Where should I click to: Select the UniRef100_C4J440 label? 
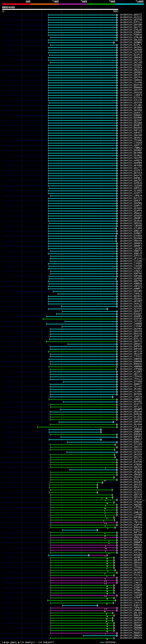131,600
